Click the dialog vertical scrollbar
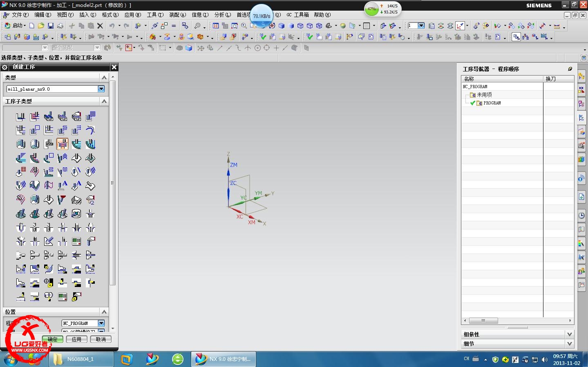588x367 pixels. click(113, 183)
